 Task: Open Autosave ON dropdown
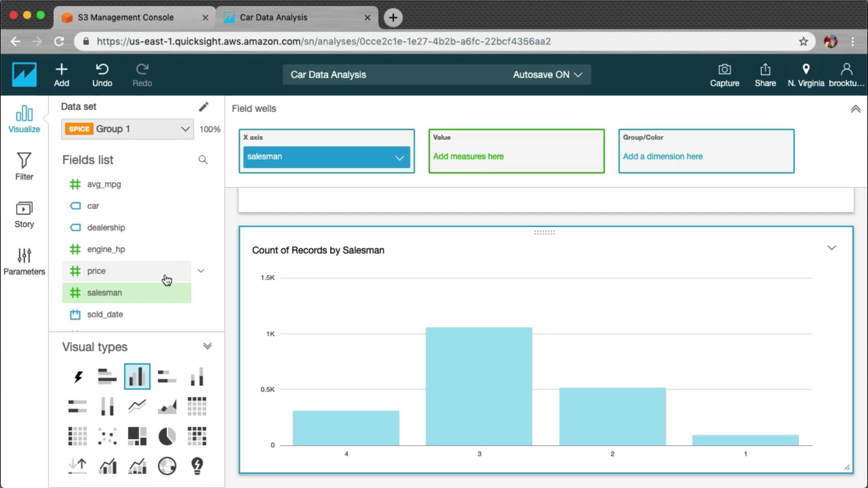[547, 75]
